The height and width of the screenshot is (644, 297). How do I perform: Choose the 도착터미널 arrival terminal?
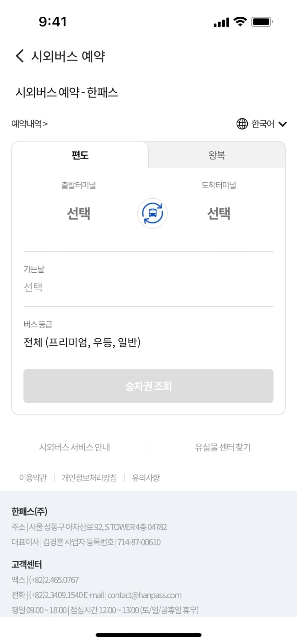point(219,213)
